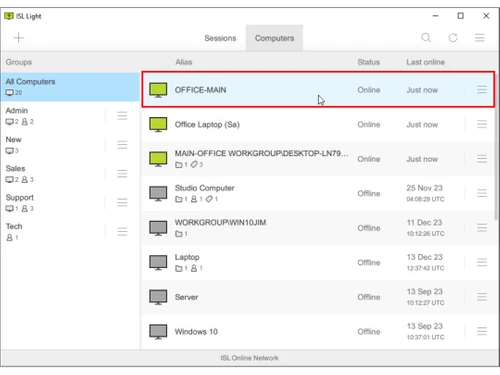Viewport: 500px width, 375px height.
Task: Click the gray monitor icon for Server
Action: (x=158, y=297)
